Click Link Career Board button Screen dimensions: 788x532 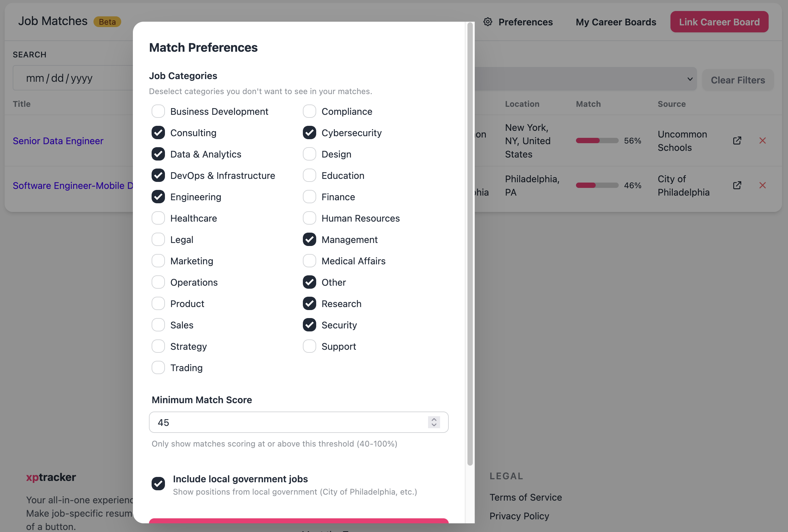point(719,22)
